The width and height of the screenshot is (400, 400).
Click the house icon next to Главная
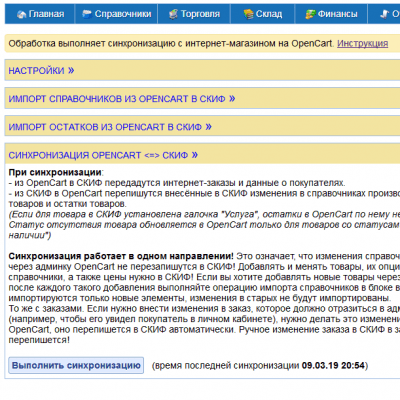(22, 14)
